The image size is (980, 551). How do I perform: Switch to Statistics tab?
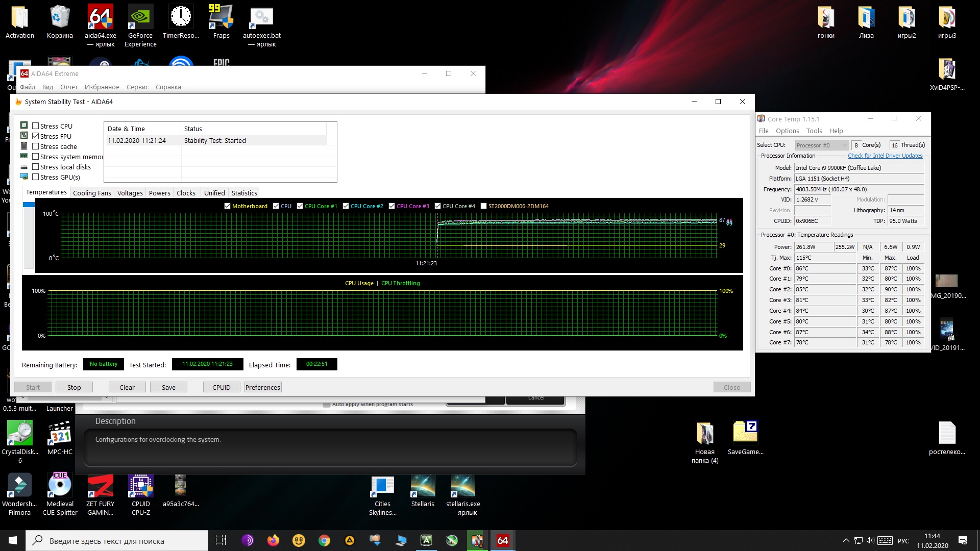(244, 193)
